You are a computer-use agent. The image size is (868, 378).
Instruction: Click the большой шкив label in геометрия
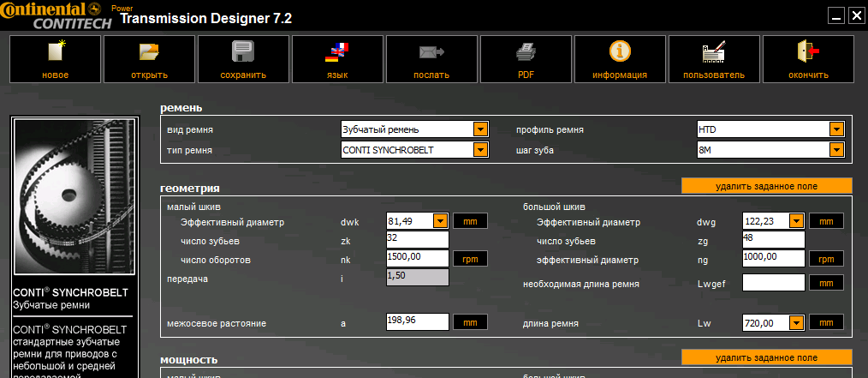554,207
